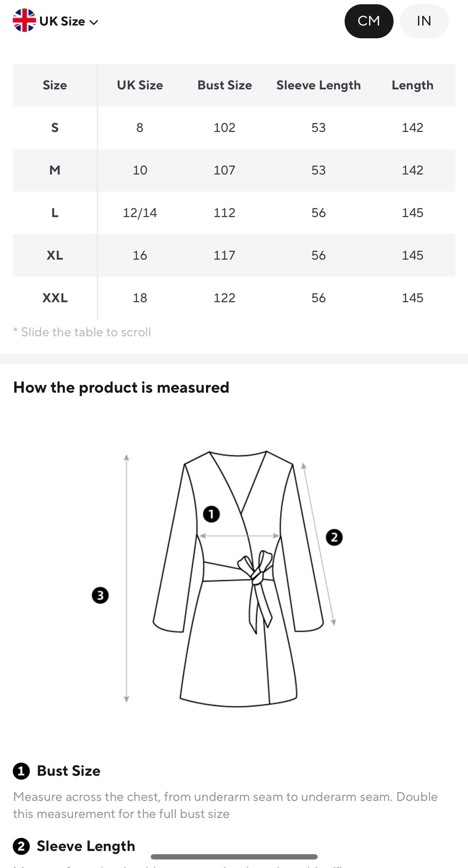Switch units to IN
Image resolution: width=468 pixels, height=868 pixels.
(x=424, y=21)
